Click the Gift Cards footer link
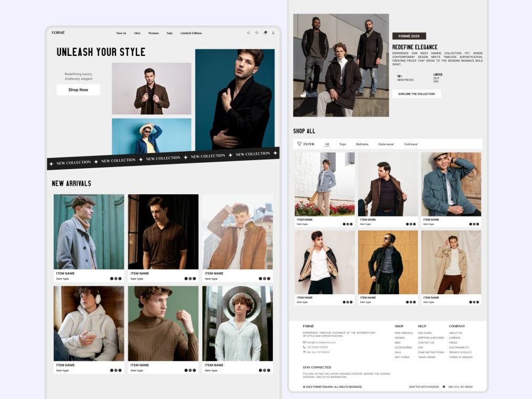 point(402,358)
